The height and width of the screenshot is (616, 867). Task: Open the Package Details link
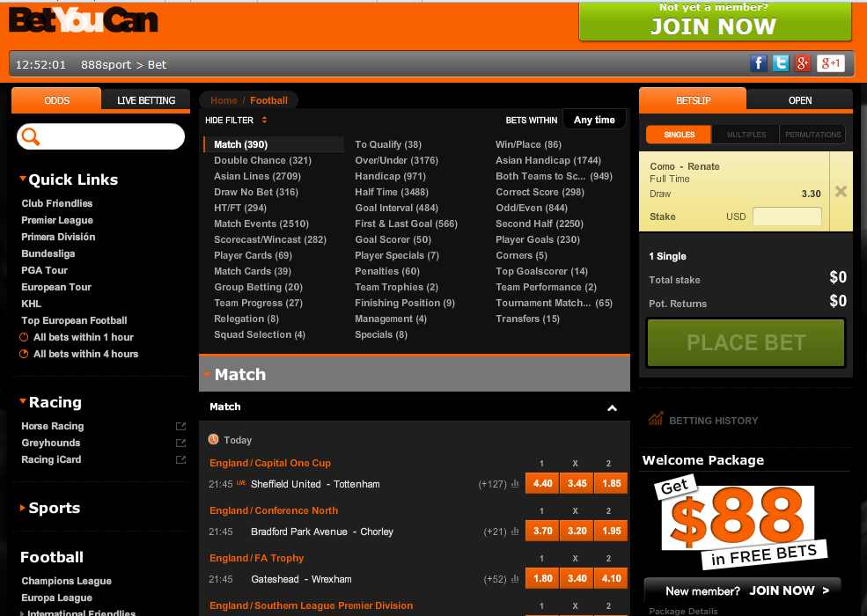tap(683, 611)
